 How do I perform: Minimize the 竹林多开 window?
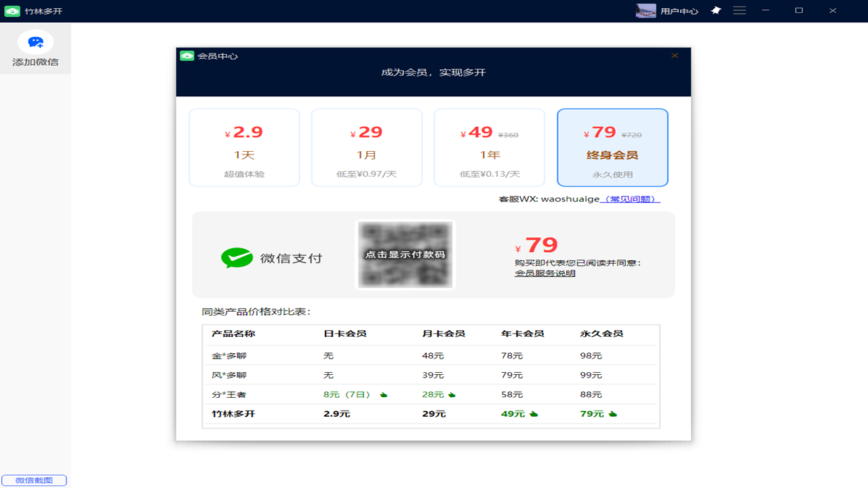[x=765, y=11]
